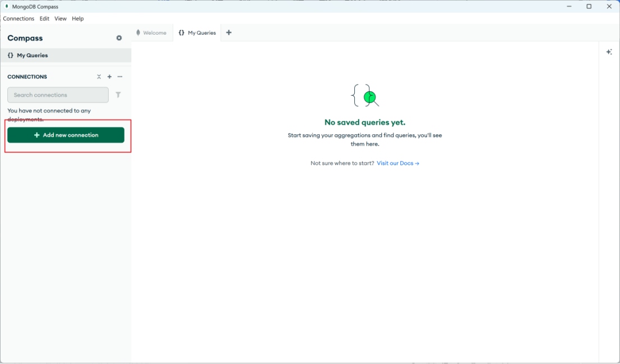The image size is (620, 364).
Task: Close the MongoDB Compass window
Action: click(x=609, y=6)
